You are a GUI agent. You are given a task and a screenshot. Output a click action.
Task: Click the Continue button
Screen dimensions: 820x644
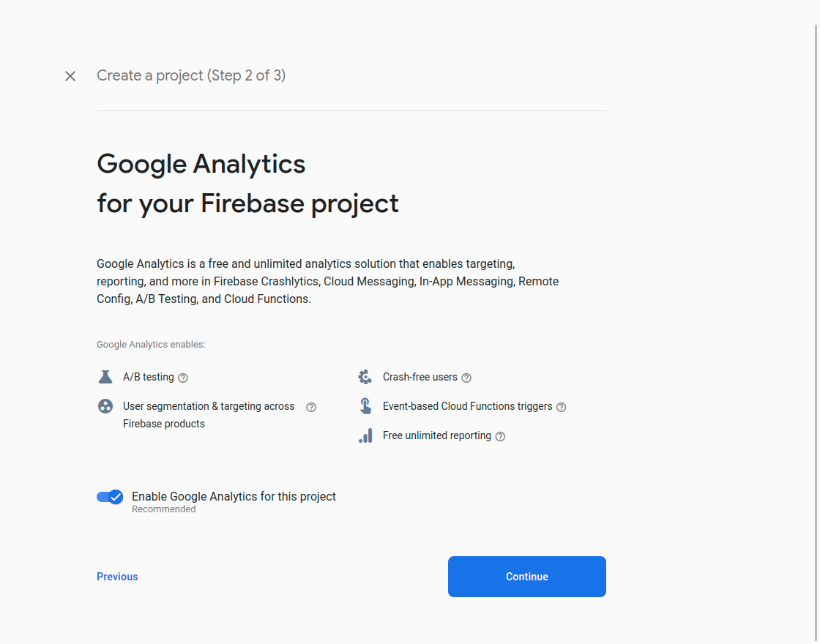(x=526, y=577)
